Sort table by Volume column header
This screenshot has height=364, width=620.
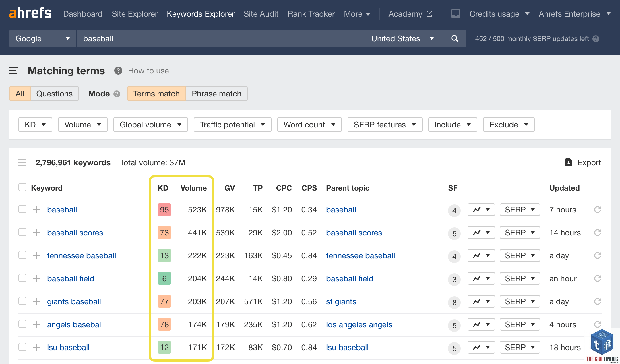click(x=193, y=188)
